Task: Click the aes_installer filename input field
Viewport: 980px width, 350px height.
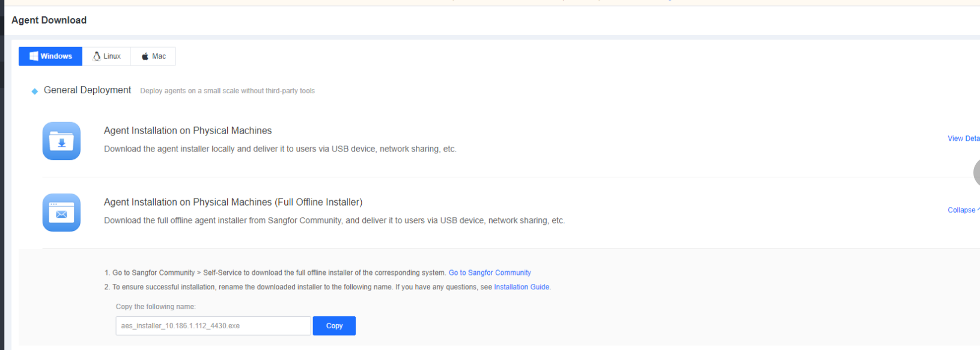Action: (213, 326)
